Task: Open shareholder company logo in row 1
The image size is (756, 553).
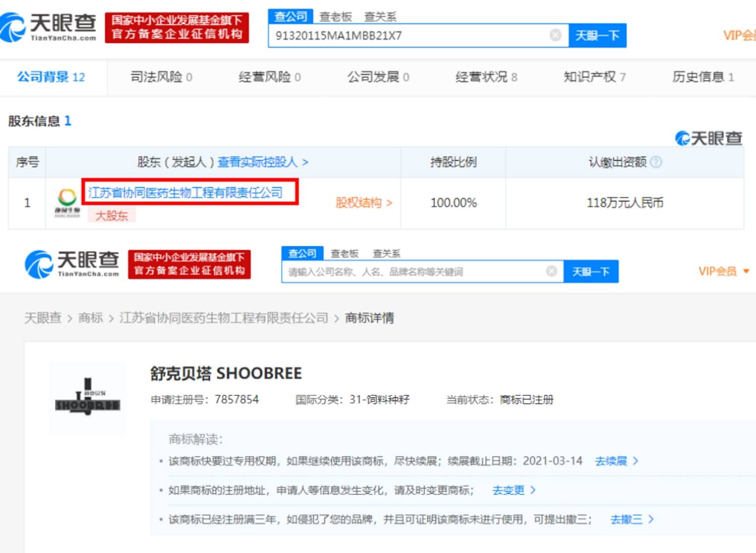Action: 67,202
